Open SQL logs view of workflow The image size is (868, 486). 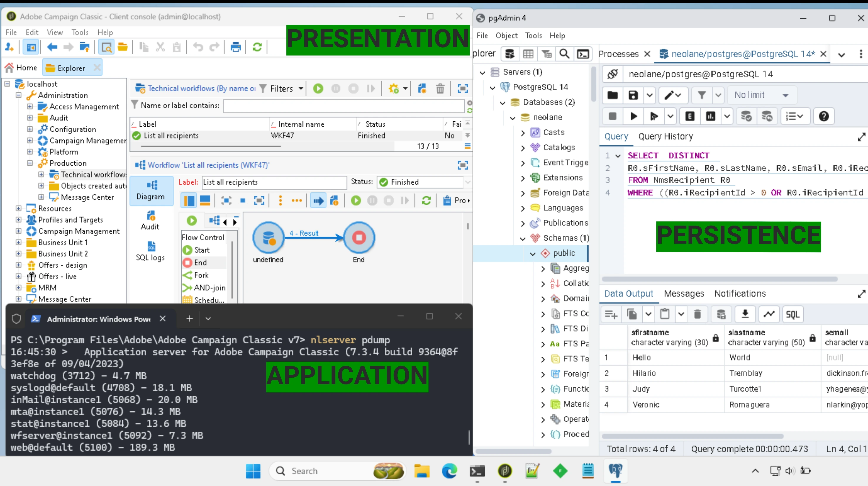[150, 251]
